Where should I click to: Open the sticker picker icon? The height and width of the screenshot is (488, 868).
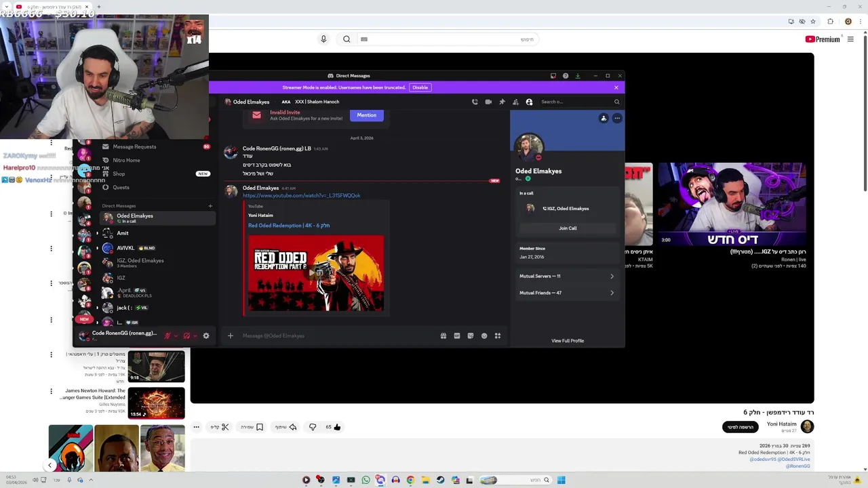coord(471,335)
